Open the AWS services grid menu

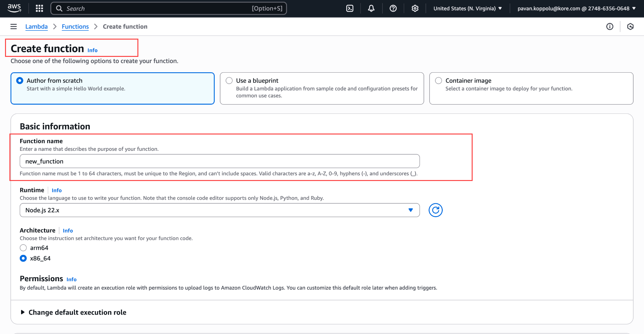(x=39, y=8)
